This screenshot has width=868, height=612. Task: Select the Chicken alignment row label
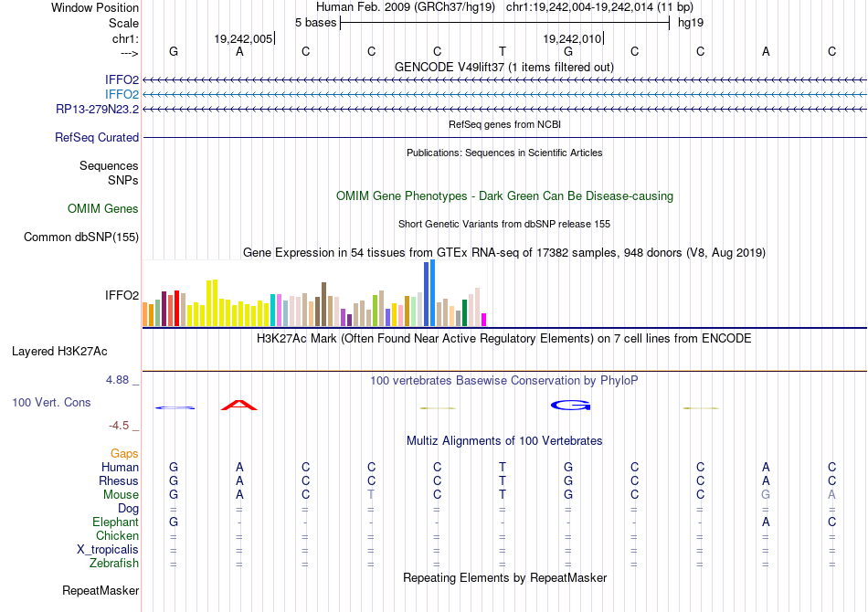click(x=117, y=535)
